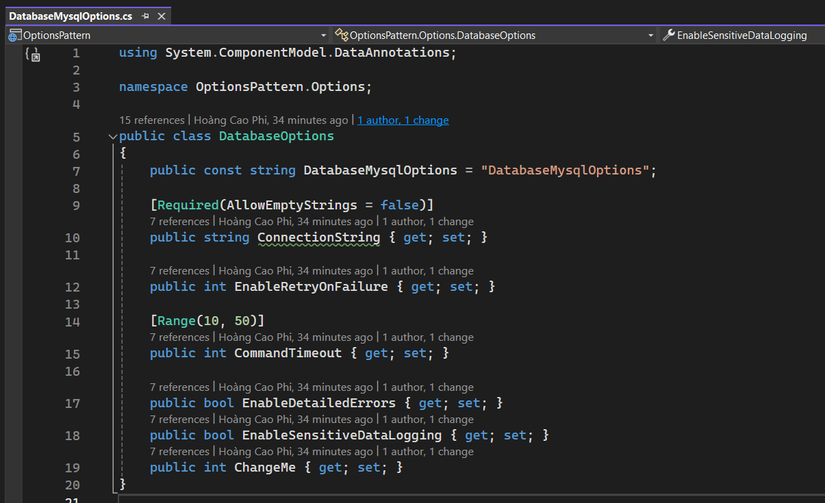Click the squiggly-underlined ConnectionString identifier
The height and width of the screenshot is (503, 825).
[318, 238]
